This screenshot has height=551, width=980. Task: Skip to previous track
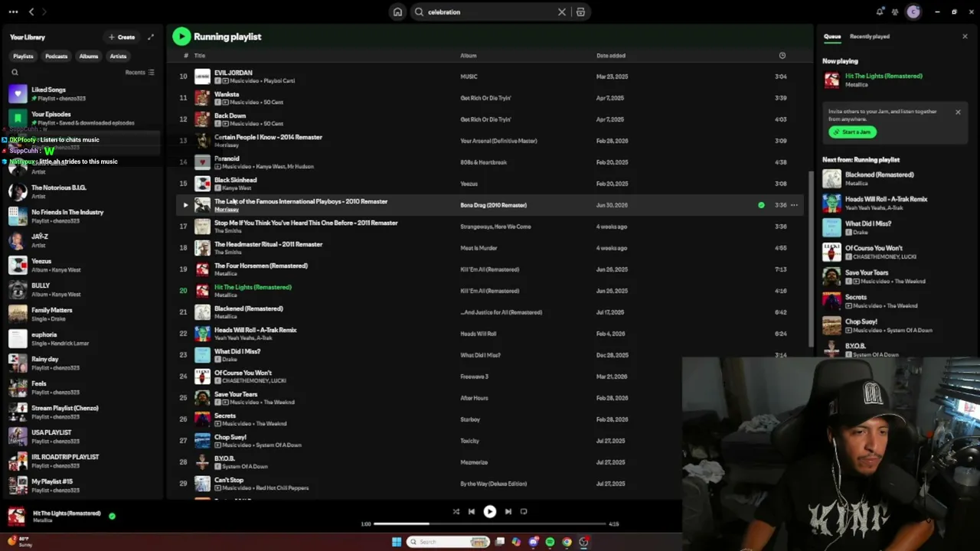(x=472, y=512)
